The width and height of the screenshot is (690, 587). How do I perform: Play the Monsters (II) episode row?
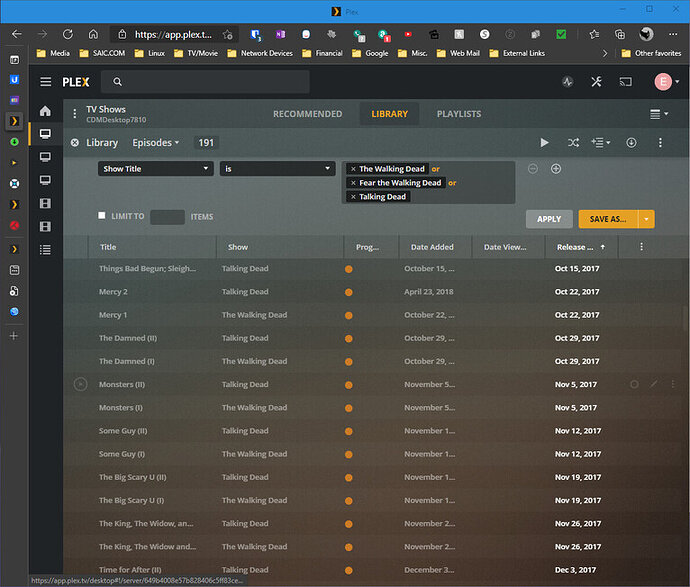(80, 384)
